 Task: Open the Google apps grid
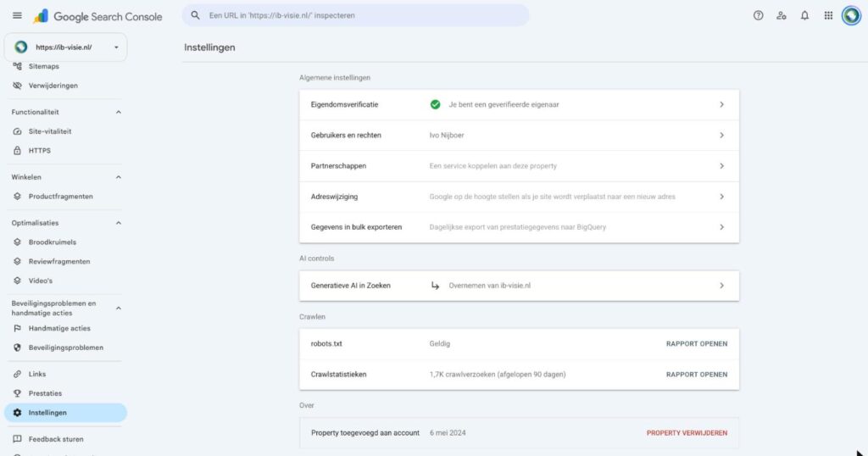pos(828,15)
